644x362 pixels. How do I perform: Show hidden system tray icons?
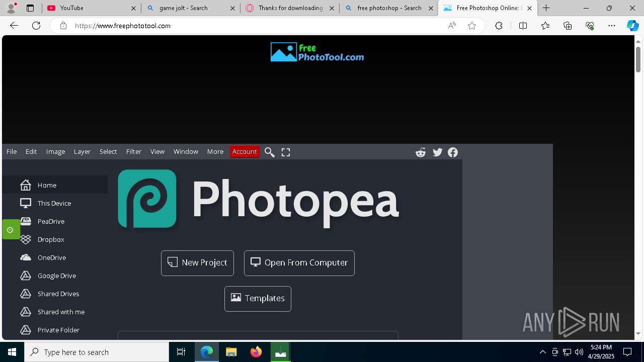[x=542, y=352]
